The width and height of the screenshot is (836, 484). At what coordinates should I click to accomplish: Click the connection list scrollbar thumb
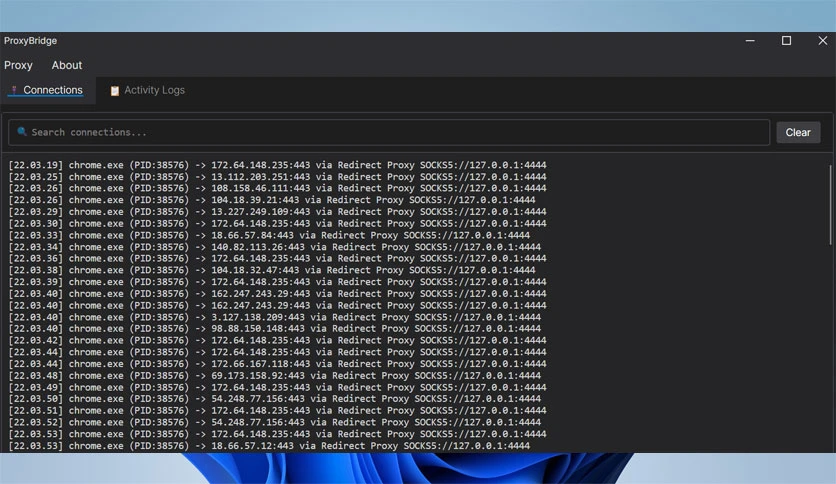(830, 205)
